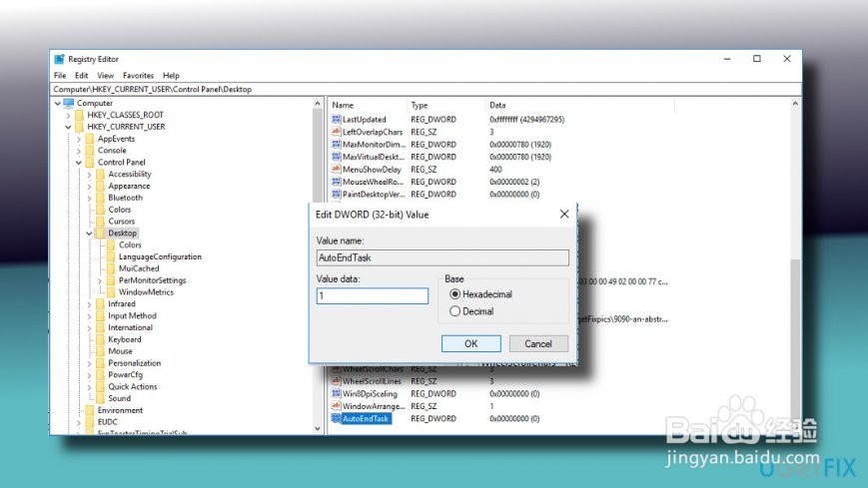Image resolution: width=868 pixels, height=488 pixels.
Task: Open the Edit menu
Action: tap(81, 75)
